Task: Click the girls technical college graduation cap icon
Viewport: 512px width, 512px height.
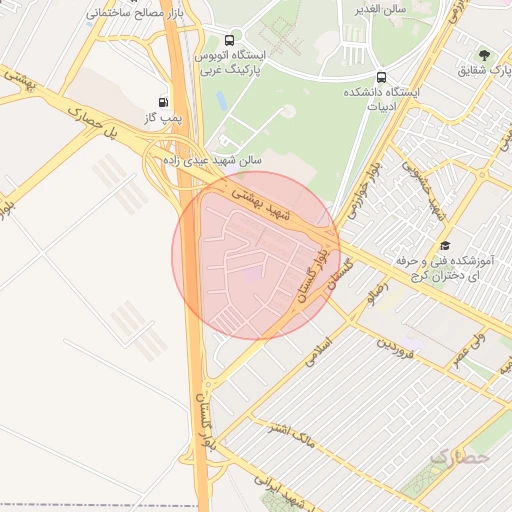Action: click(445, 246)
